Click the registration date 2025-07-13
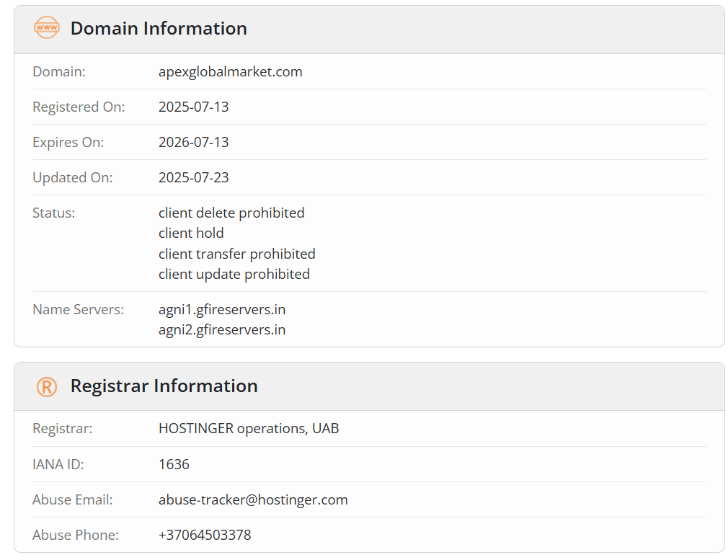 click(194, 107)
